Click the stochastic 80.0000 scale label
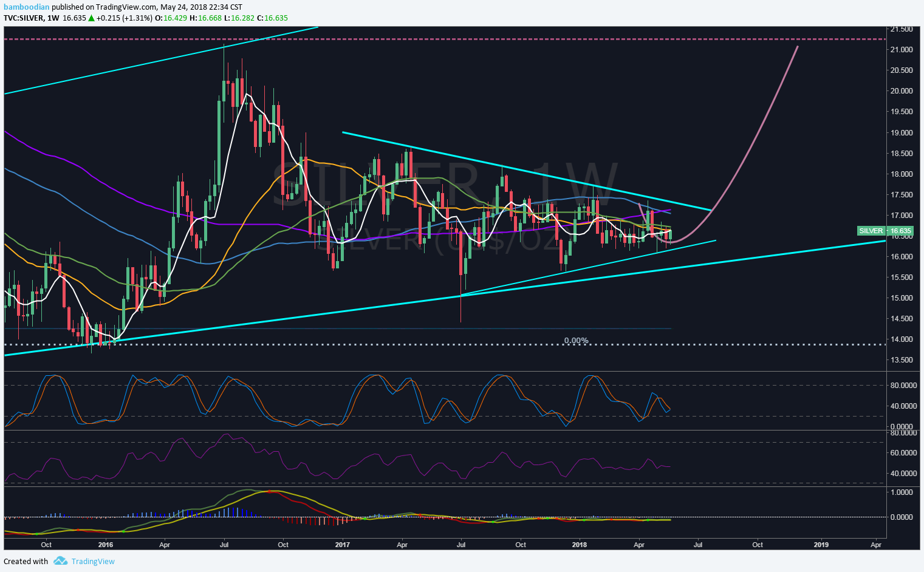This screenshot has height=572, width=924. pos(903,385)
